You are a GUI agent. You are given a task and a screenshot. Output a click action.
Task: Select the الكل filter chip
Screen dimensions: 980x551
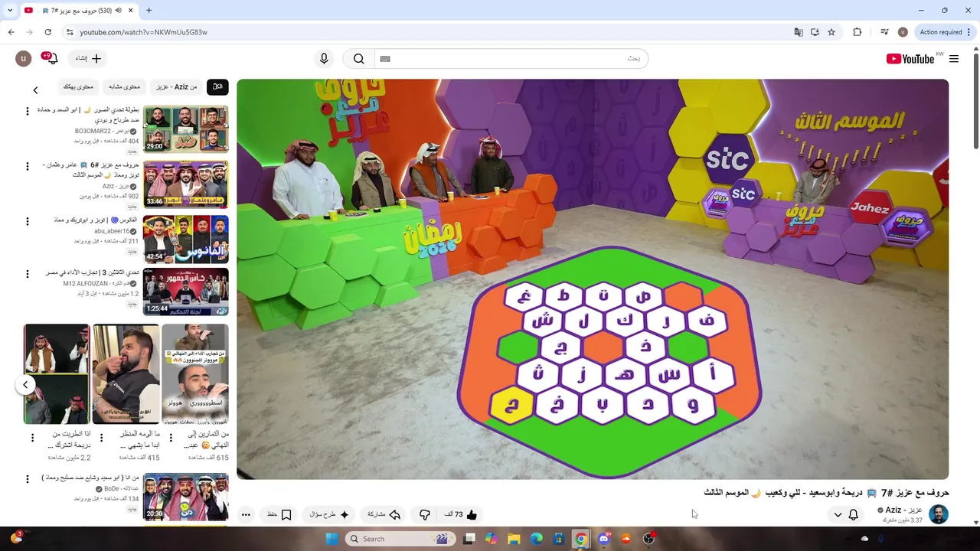tap(217, 86)
